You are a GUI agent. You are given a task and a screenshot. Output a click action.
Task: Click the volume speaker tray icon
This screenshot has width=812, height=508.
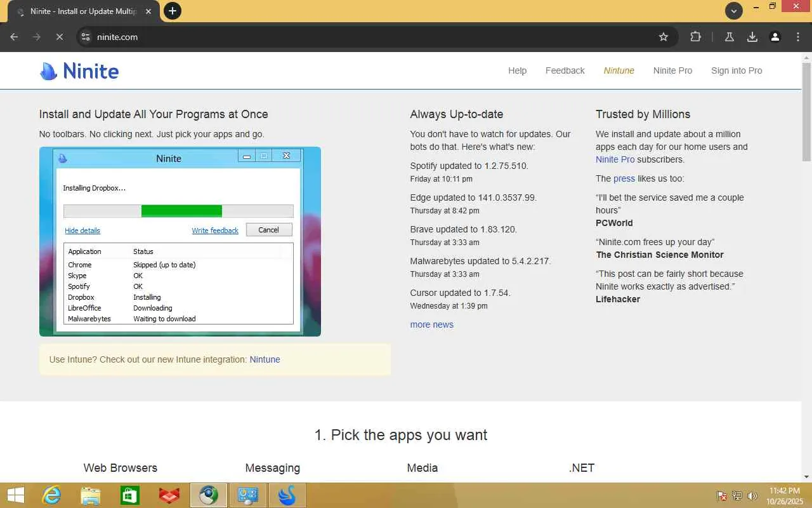(752, 496)
